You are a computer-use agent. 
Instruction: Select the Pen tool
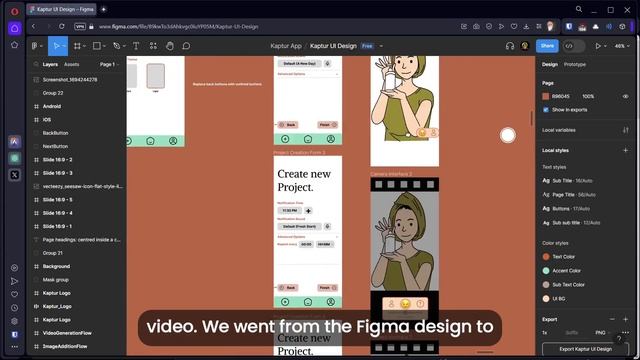pyautogui.click(x=117, y=46)
